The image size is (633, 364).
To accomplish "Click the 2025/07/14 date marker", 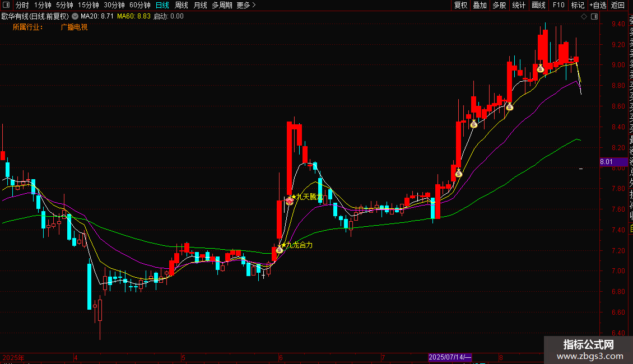I will pos(450,357).
